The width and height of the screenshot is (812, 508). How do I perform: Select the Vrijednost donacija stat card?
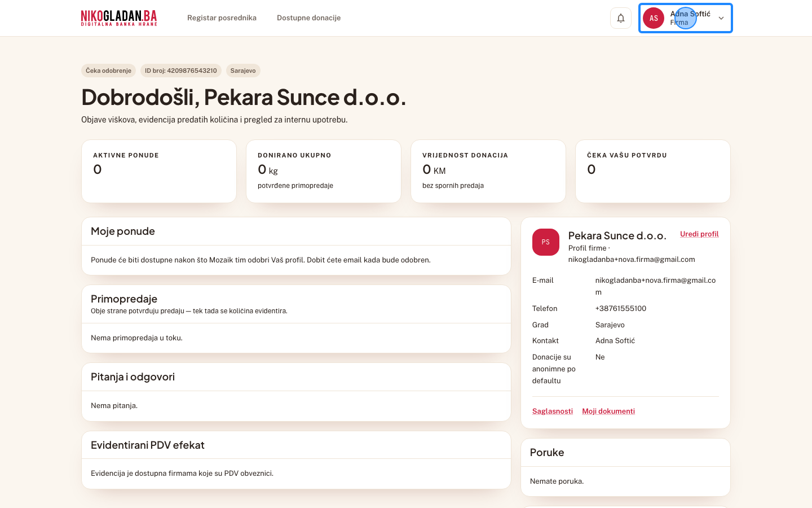coord(488,171)
